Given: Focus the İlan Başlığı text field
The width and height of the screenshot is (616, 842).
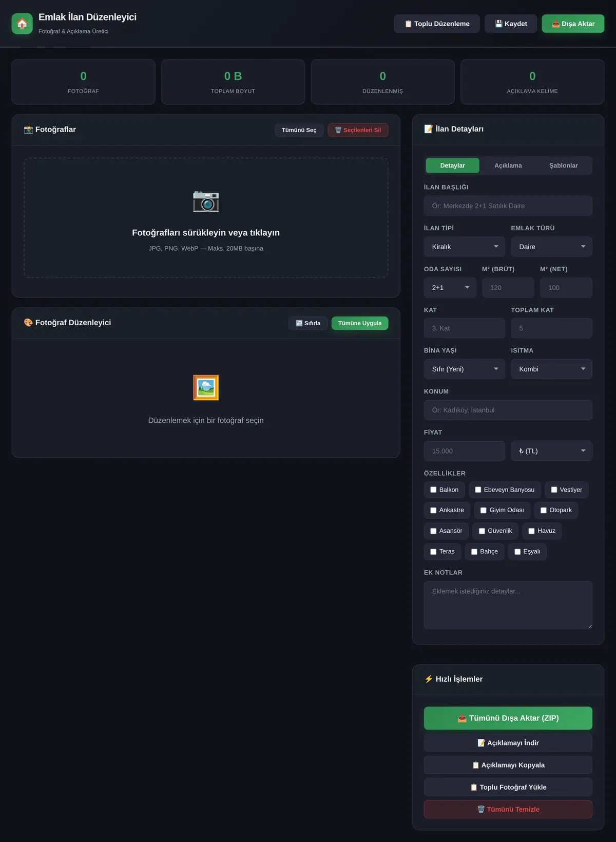Looking at the screenshot, I should (x=508, y=205).
